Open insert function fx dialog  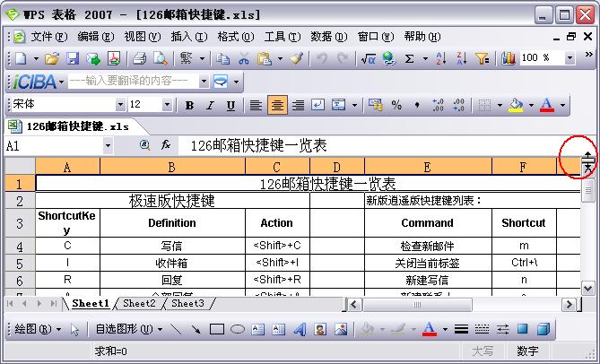point(166,145)
